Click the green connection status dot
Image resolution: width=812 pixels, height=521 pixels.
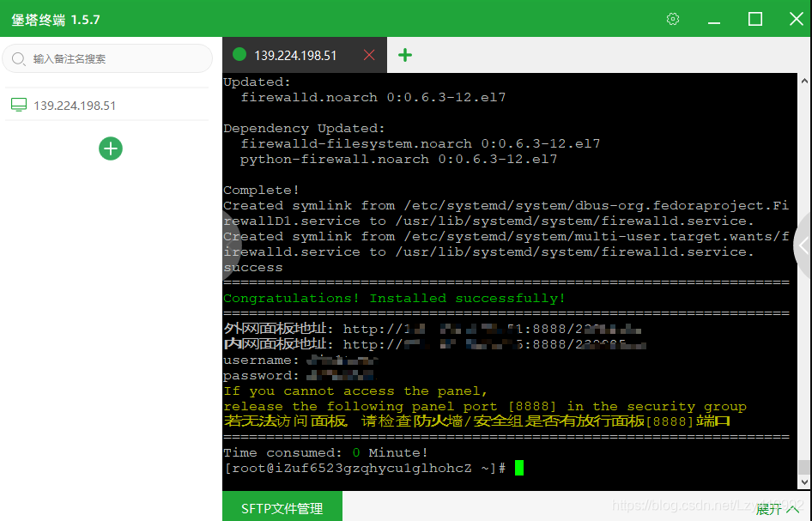coord(239,54)
